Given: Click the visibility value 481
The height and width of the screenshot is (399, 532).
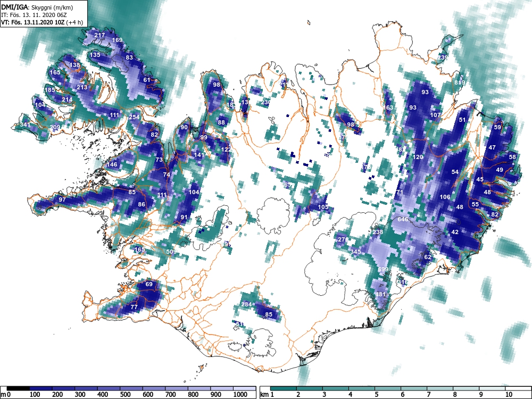Looking at the screenshot, I should [380, 294].
